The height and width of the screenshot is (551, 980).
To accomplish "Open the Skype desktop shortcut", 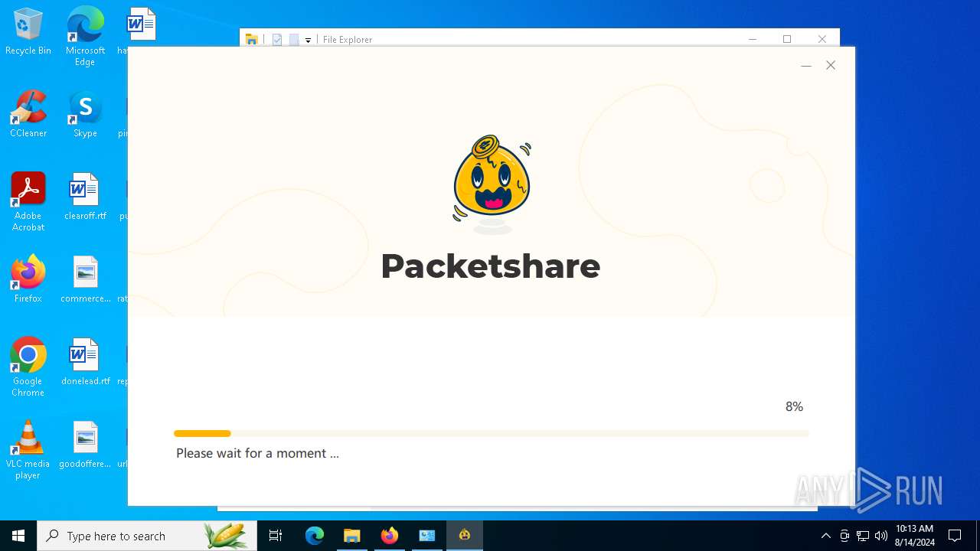I will [85, 114].
